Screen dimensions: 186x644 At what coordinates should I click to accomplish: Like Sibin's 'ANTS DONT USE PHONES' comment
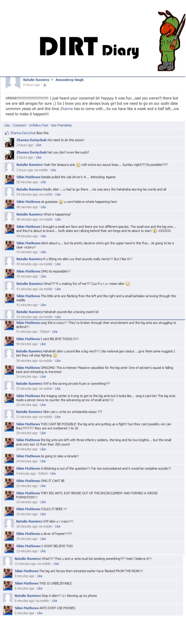(x=40, y=613)
